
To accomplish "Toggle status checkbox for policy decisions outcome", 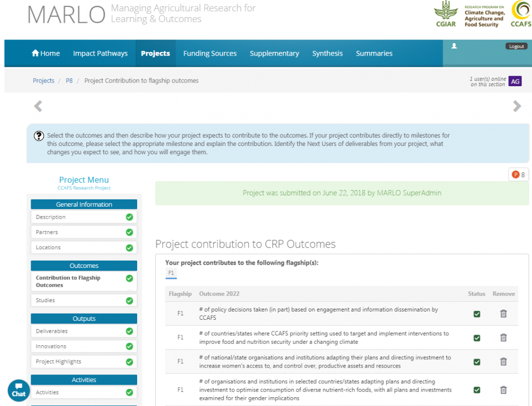I will click(476, 314).
